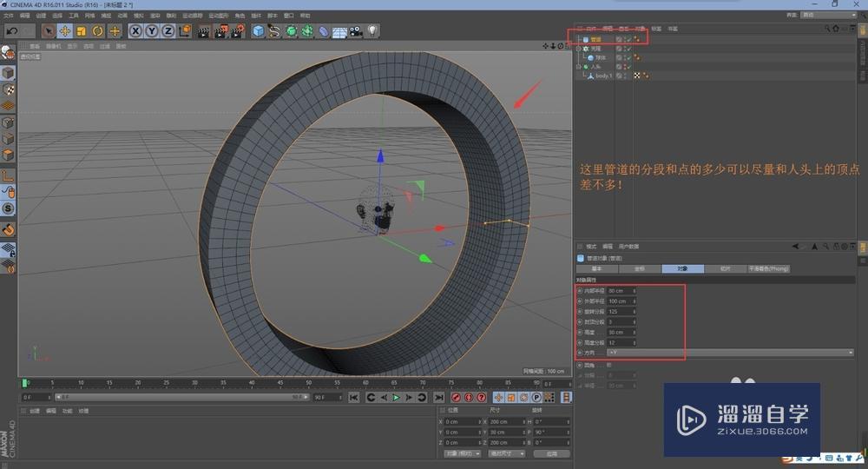Screen dimensions: 868x469
Task: Open the render settings gear clapperboard
Action: click(238, 31)
